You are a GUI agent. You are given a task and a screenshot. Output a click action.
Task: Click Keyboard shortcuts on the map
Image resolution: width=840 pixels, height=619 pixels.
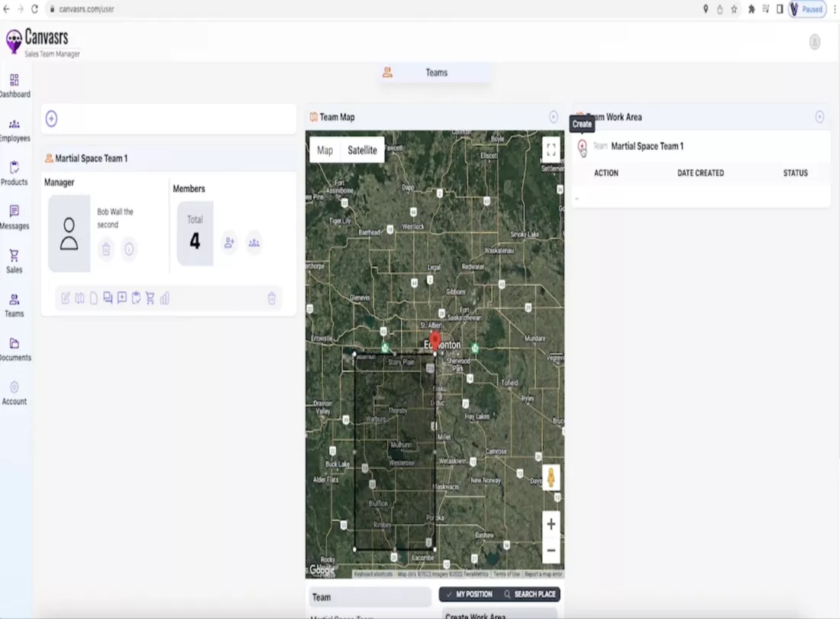click(373, 574)
